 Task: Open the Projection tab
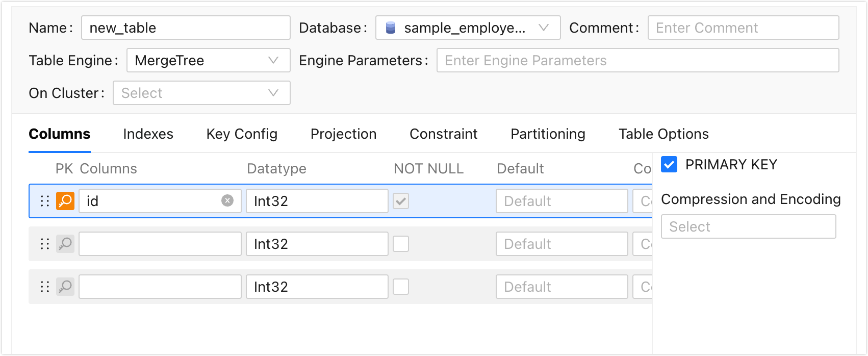coord(343,134)
